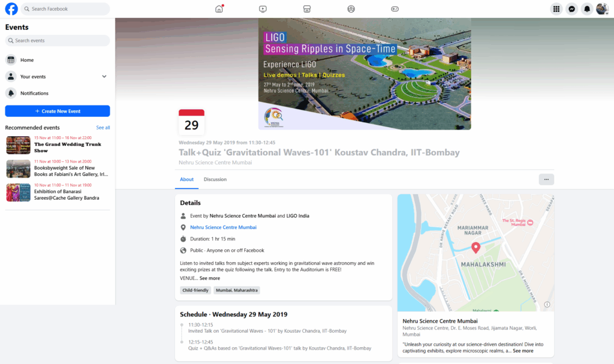
Task: Open the Nehru Science Centre Mumbai location link
Action: click(x=223, y=227)
